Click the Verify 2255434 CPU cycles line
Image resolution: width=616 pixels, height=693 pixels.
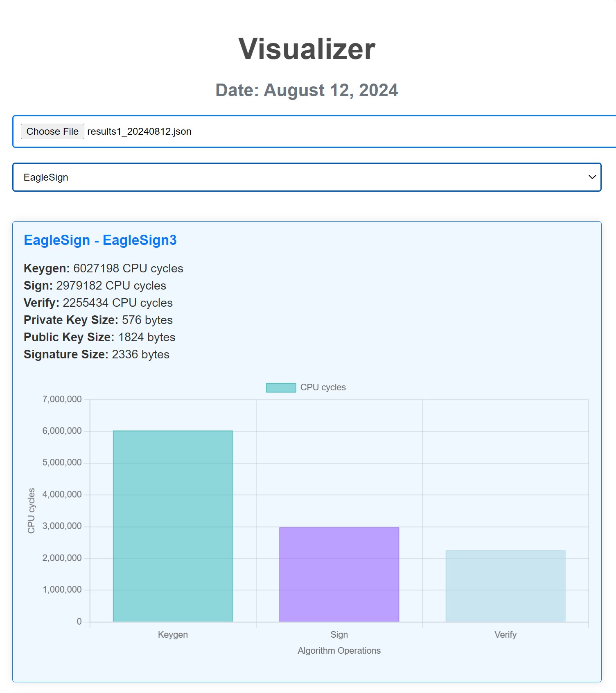coord(98,303)
